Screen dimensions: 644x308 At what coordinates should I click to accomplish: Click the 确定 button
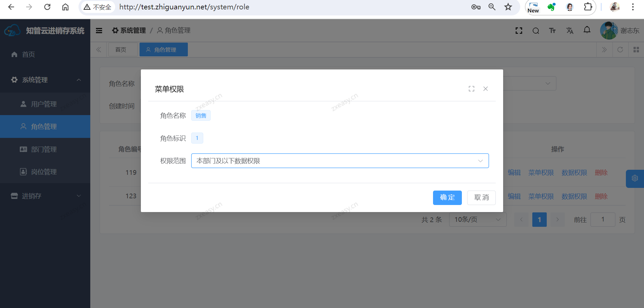coord(447,198)
